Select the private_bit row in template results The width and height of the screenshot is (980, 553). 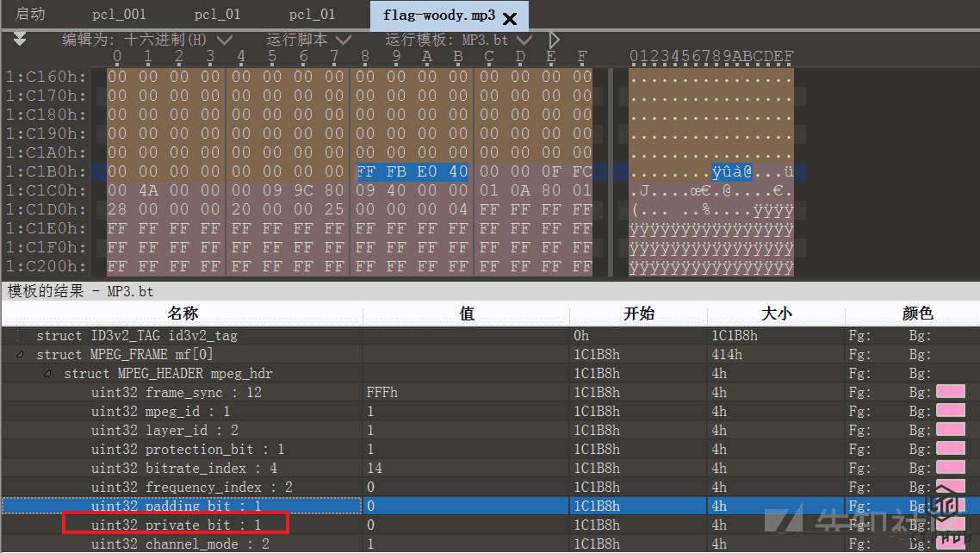(x=177, y=525)
